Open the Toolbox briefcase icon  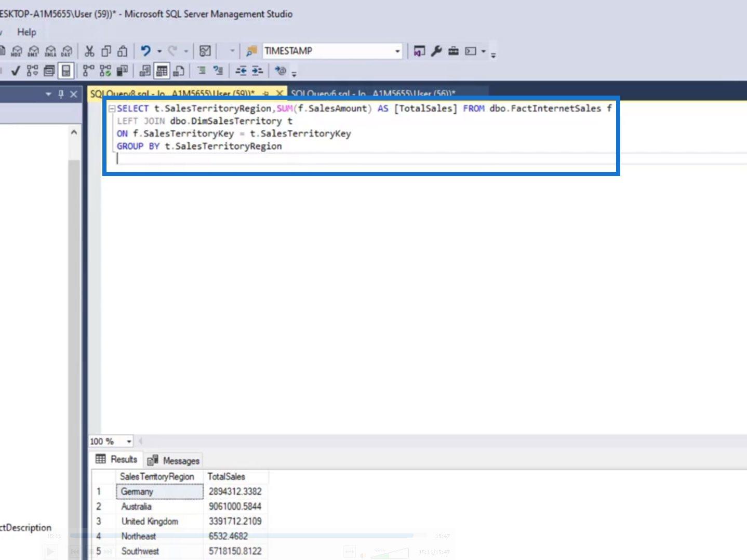click(x=453, y=51)
